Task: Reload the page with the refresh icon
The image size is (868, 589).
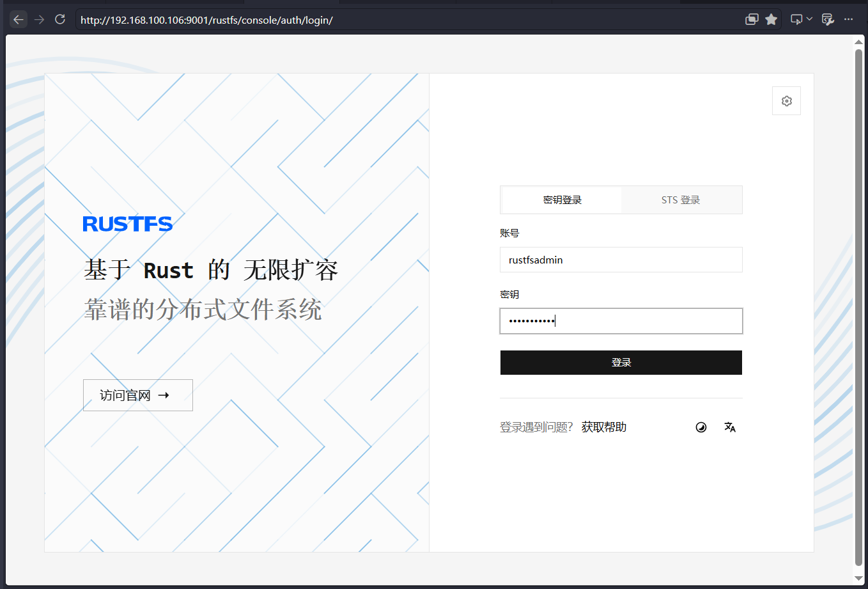Action: [60, 20]
